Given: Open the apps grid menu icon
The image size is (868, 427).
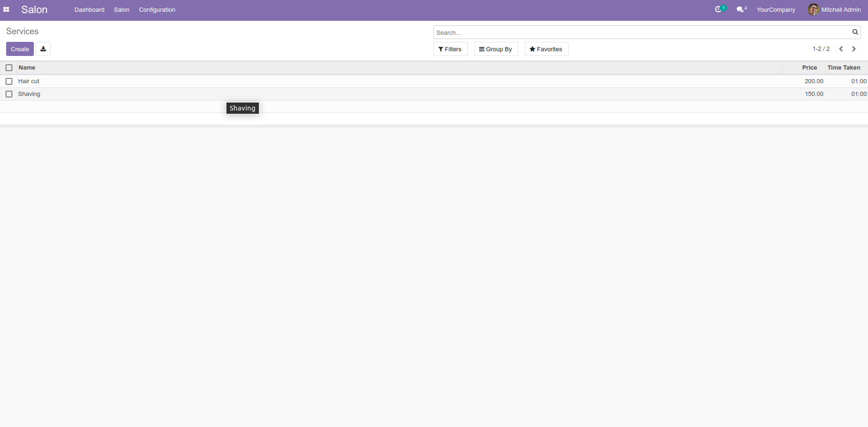Looking at the screenshot, I should [6, 10].
